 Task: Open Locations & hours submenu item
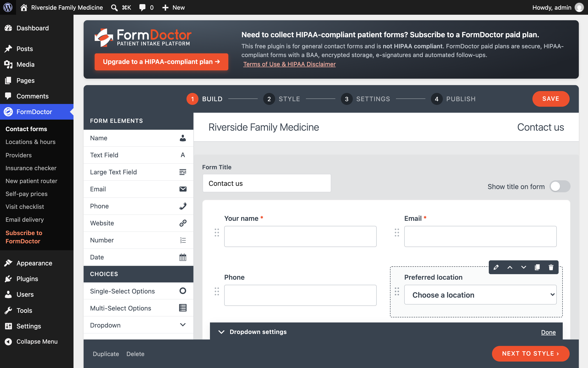pyautogui.click(x=30, y=142)
